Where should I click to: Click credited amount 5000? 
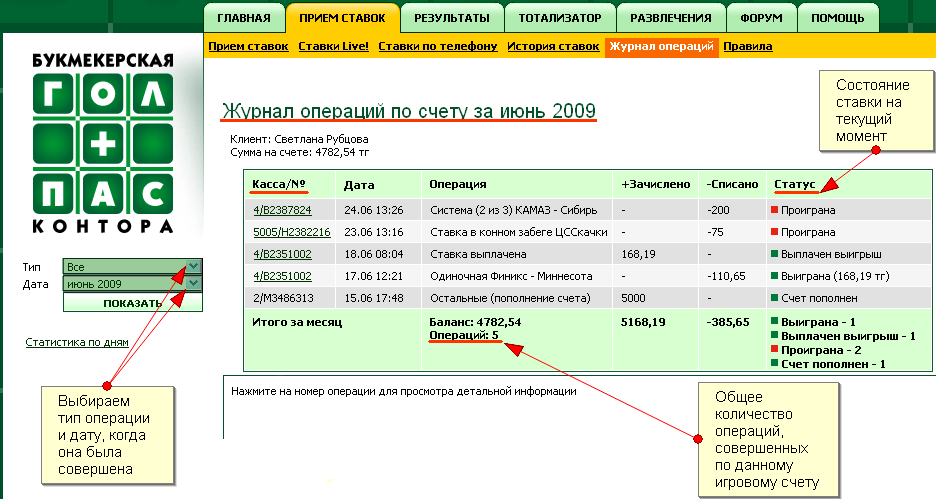tap(633, 298)
